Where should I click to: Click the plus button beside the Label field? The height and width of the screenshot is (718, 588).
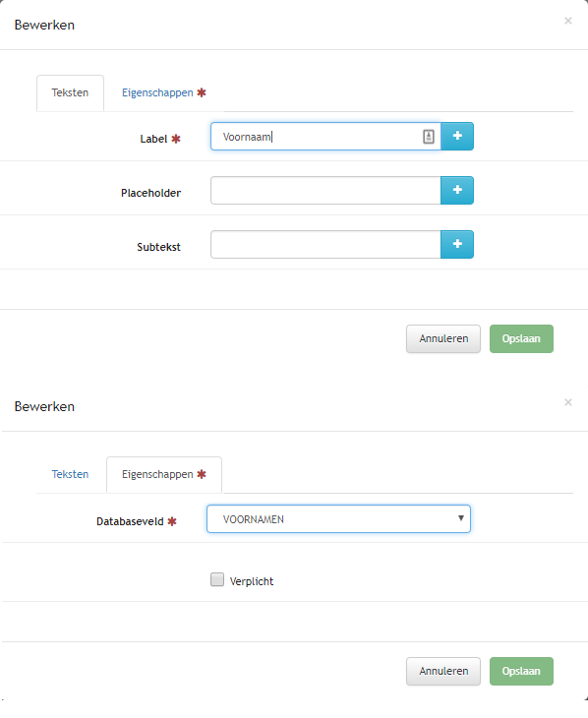point(457,136)
